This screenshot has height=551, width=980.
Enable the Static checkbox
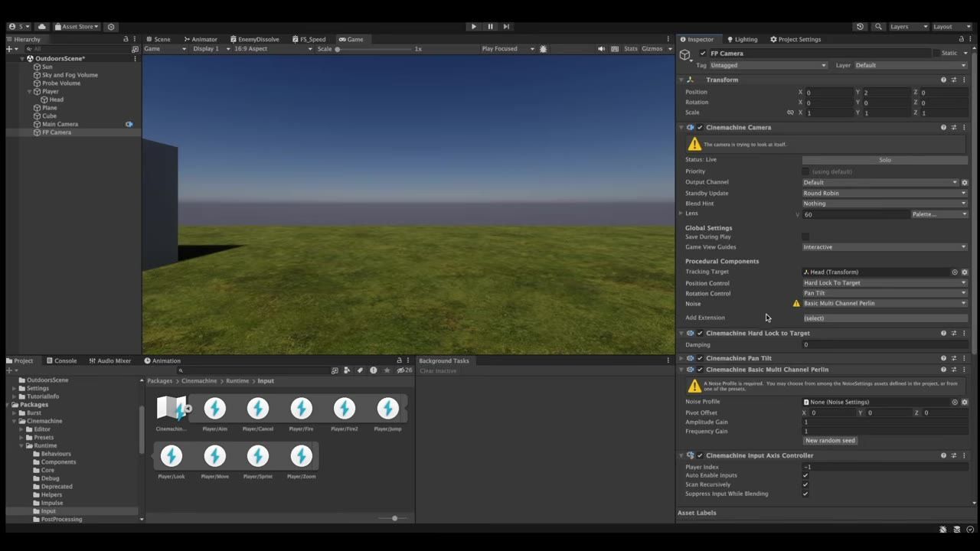936,54
